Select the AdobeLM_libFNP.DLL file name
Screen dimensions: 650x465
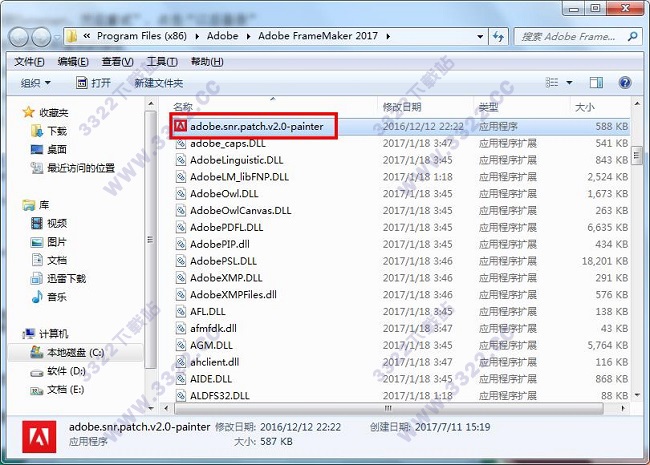tap(239, 177)
